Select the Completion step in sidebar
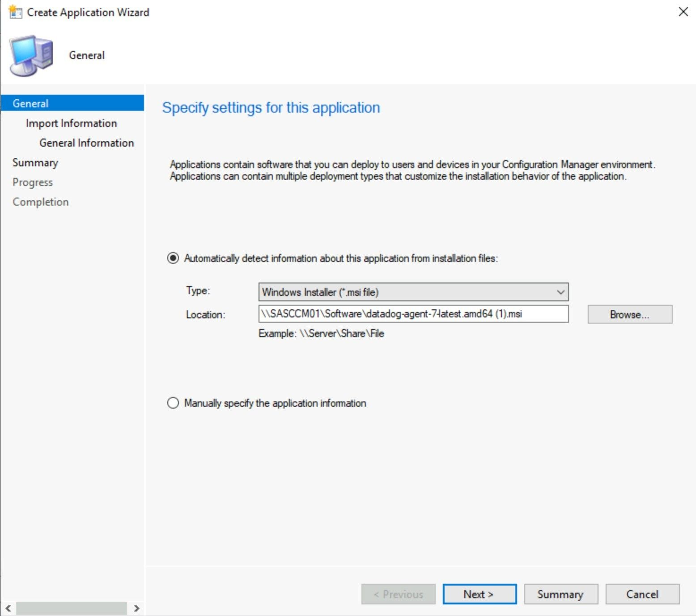The width and height of the screenshot is (696, 616). pyautogui.click(x=41, y=202)
